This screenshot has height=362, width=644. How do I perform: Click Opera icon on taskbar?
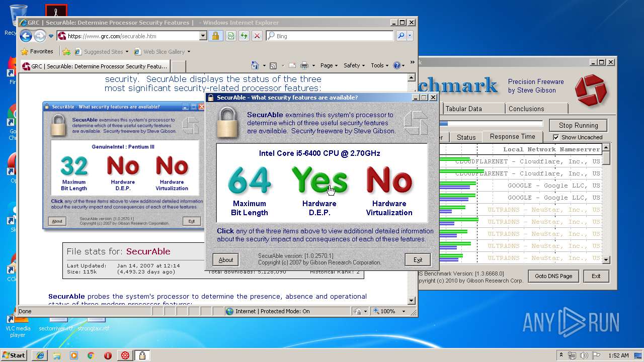(108, 355)
